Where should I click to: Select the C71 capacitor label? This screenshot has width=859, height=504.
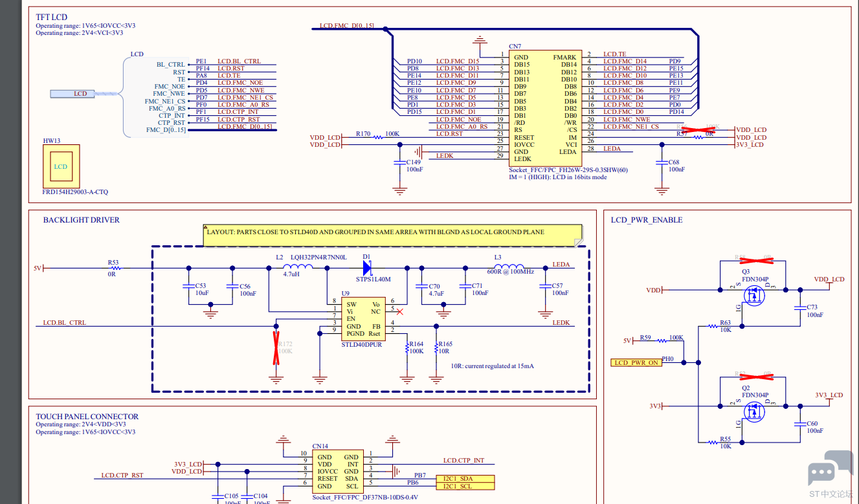point(477,285)
